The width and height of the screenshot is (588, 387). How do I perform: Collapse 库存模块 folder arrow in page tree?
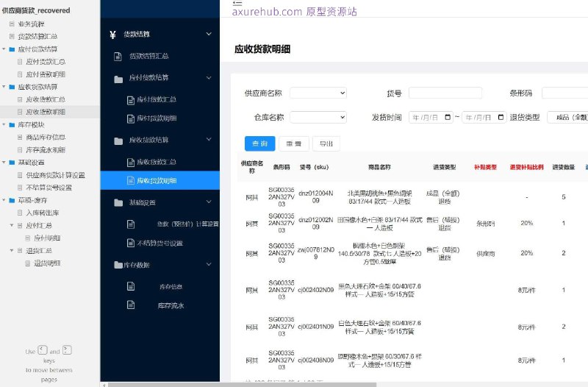tap(4, 124)
